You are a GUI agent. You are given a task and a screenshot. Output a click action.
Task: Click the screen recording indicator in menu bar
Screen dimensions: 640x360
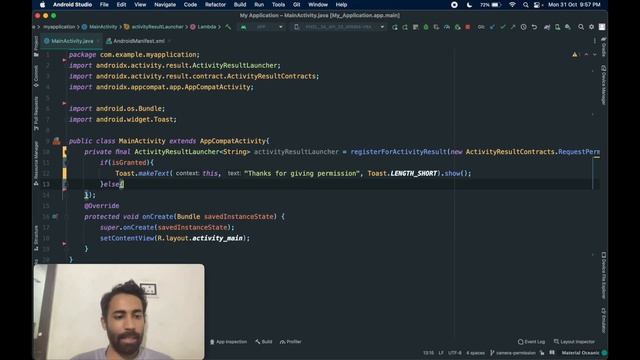pyautogui.click(x=454, y=5)
